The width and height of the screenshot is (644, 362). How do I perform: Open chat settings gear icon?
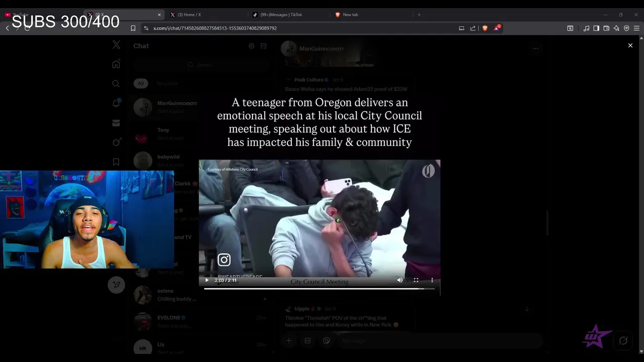tap(252, 46)
